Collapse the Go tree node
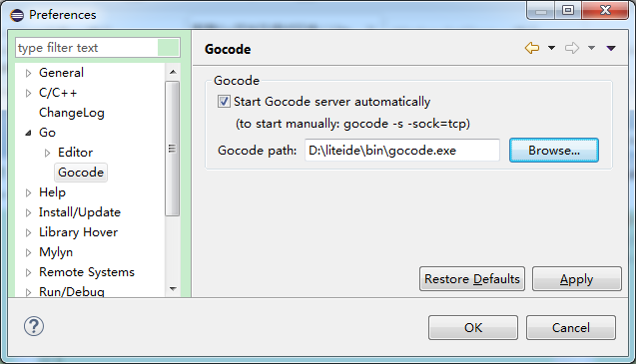This screenshot has height=364, width=636. [28, 133]
